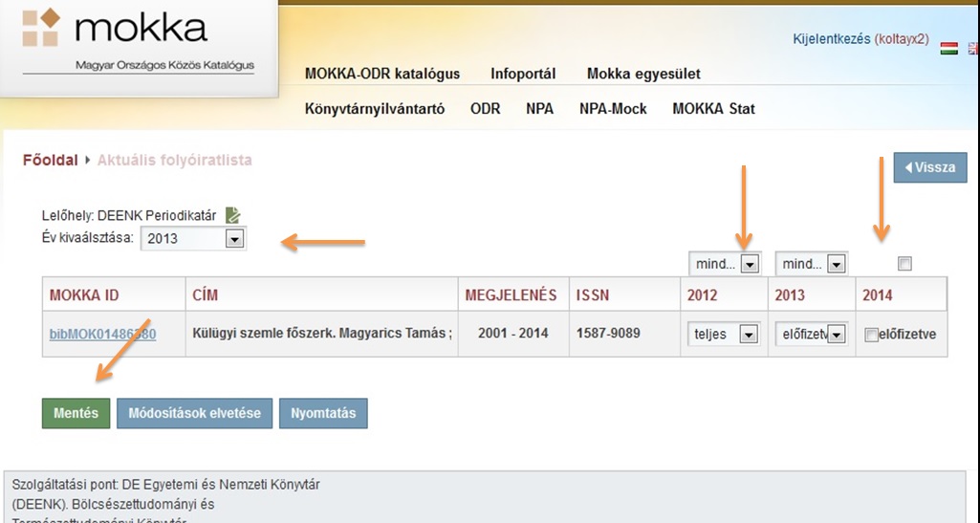Screen dimensions: 980x523
Task: Click the 2012 column header
Action: click(725, 294)
